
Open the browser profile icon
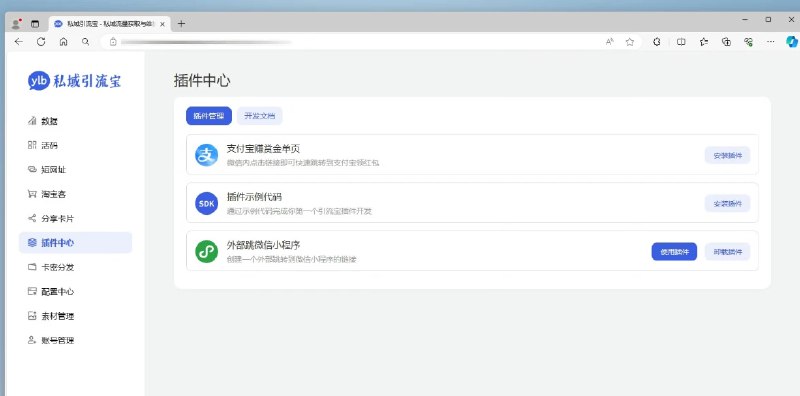16,23
